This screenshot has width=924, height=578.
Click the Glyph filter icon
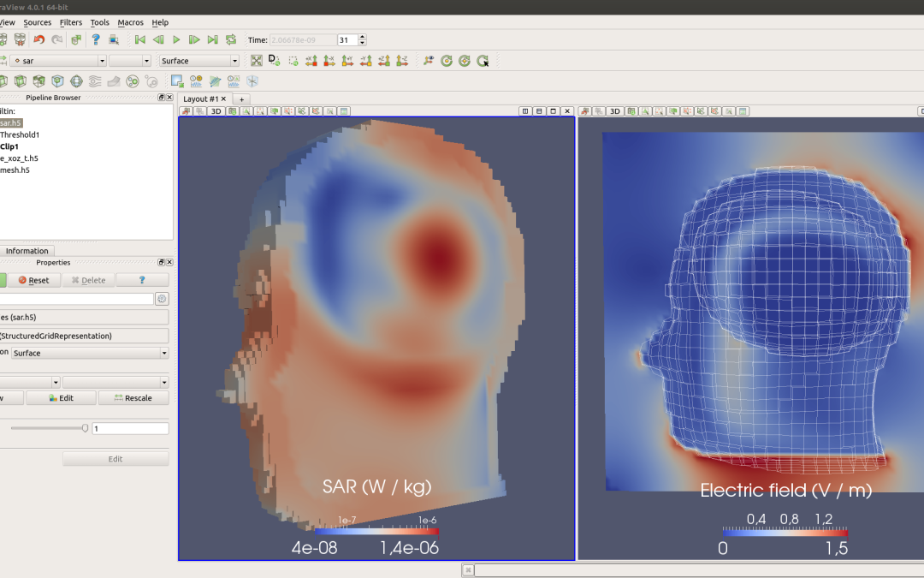click(x=76, y=81)
